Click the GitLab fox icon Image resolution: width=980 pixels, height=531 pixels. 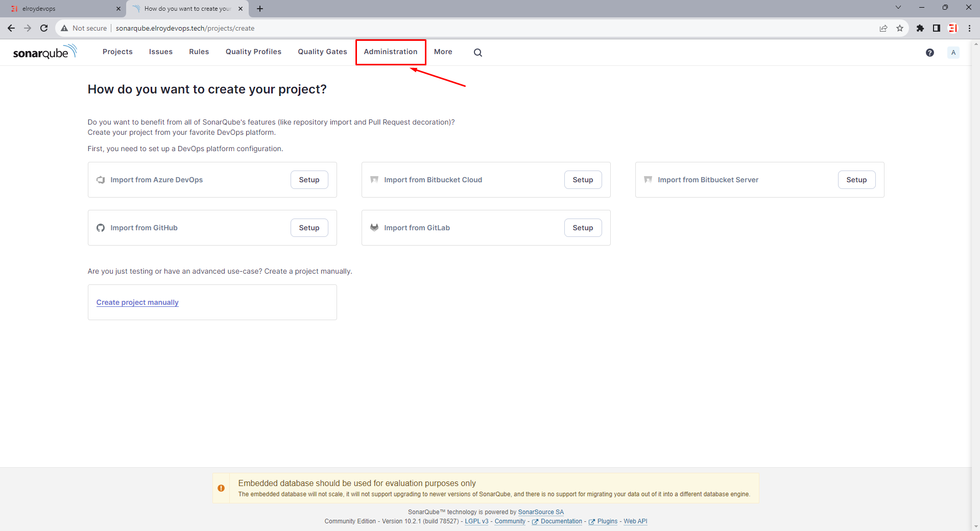[374, 228]
